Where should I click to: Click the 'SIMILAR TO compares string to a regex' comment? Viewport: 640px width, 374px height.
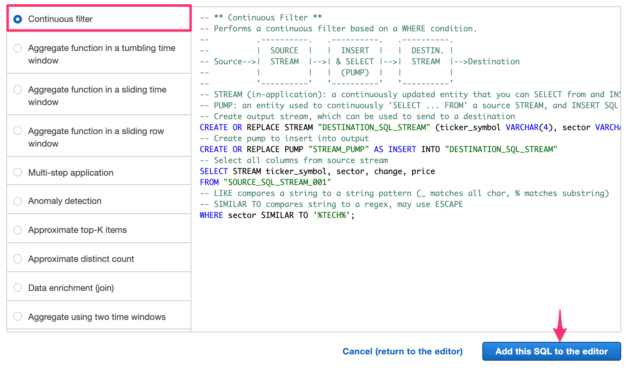pos(331,204)
